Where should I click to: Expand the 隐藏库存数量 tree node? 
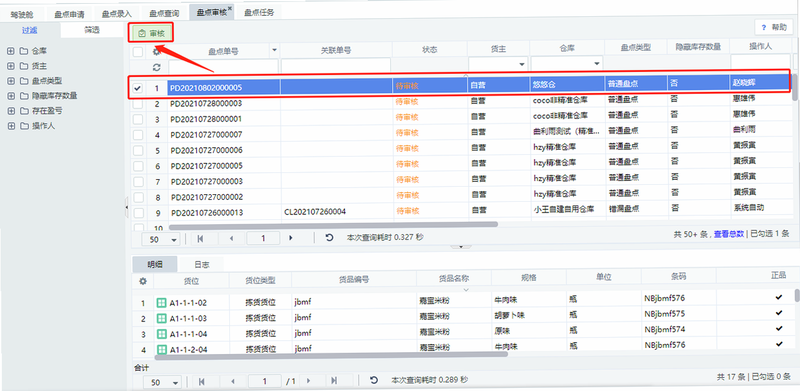11,95
